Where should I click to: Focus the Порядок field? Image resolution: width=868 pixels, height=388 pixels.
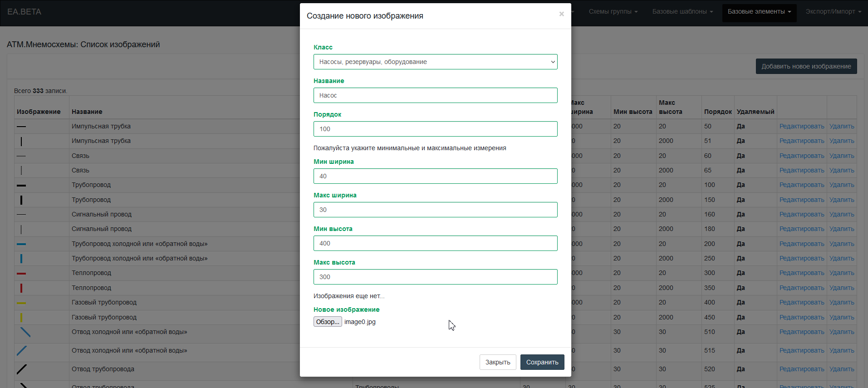pyautogui.click(x=435, y=129)
